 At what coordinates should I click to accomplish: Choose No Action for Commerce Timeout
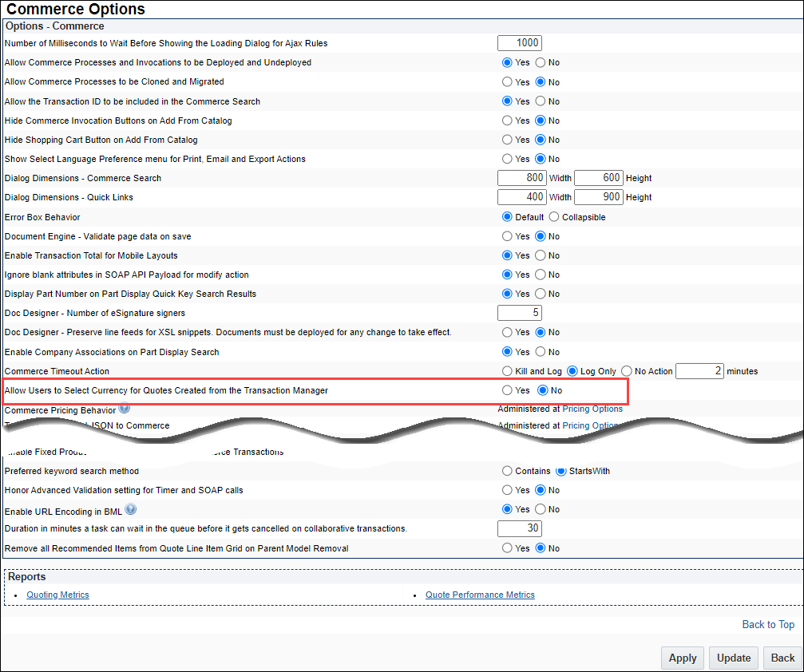(x=627, y=371)
